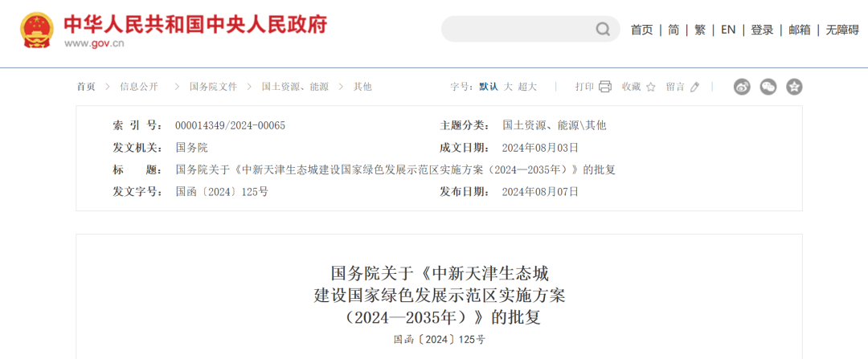Enable 无障碍 accessibility mode
The height and width of the screenshot is (359, 868).
click(x=841, y=30)
